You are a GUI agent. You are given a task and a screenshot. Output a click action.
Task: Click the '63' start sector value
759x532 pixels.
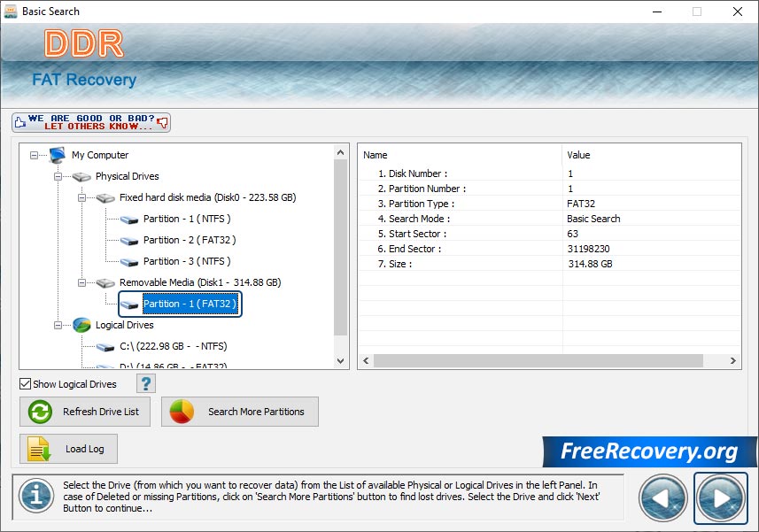click(x=573, y=234)
